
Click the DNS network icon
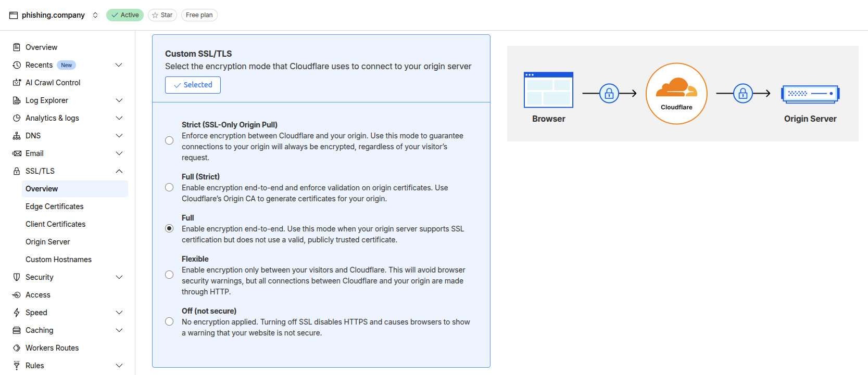(17, 136)
